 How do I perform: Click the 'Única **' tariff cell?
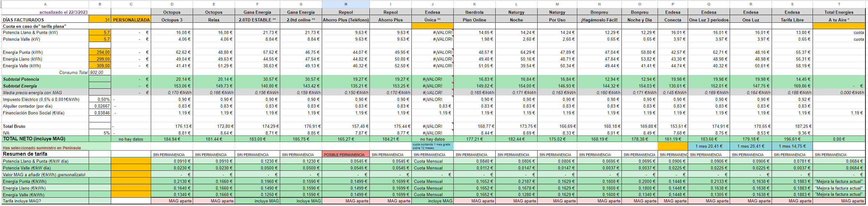(x=432, y=20)
